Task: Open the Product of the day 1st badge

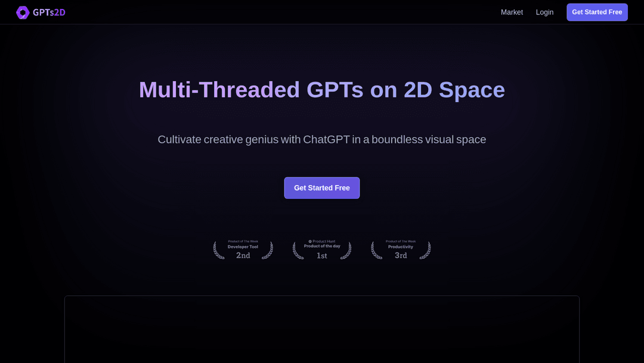Action: [x=322, y=250]
